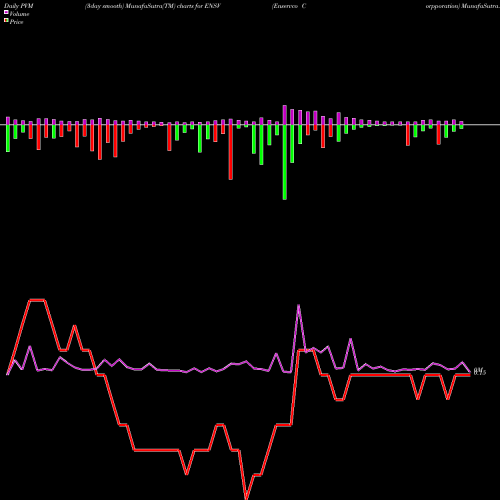
Task: Select the 'Price' legend label
Action: (x=16, y=22)
